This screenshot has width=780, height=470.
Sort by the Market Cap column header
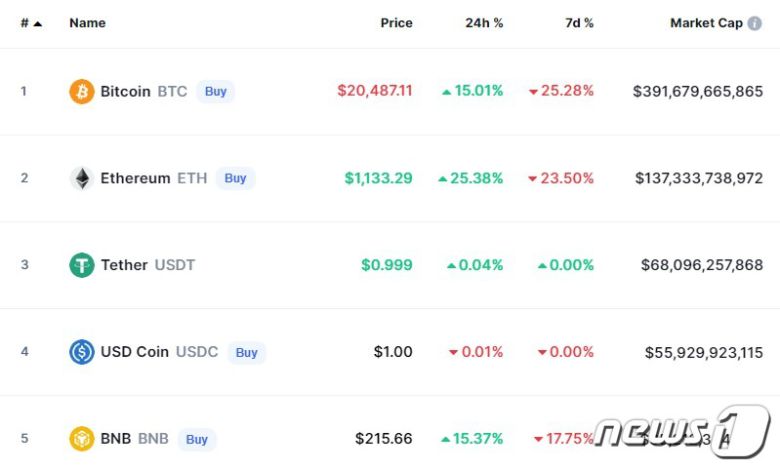click(x=706, y=23)
